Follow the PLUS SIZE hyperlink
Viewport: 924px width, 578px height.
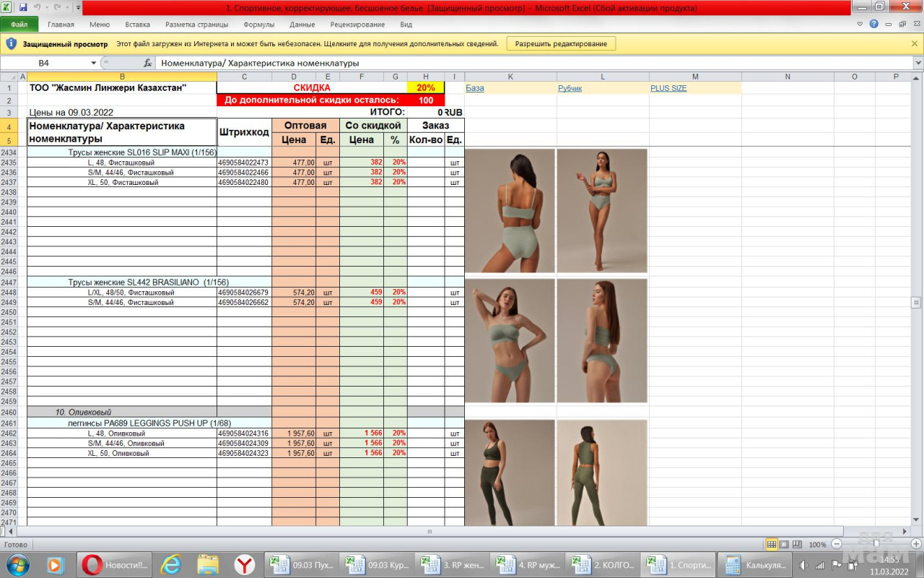tap(668, 88)
